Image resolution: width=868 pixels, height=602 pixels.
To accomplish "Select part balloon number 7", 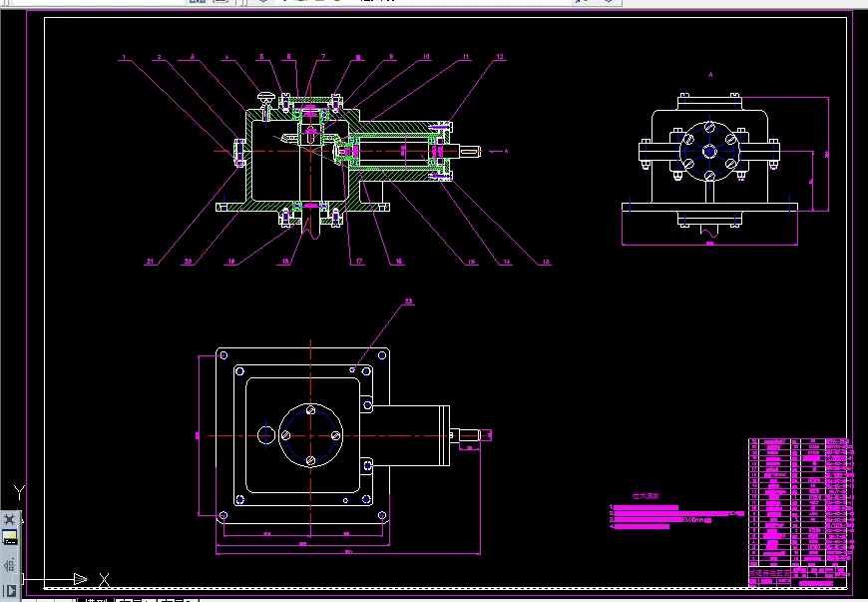I will [323, 57].
